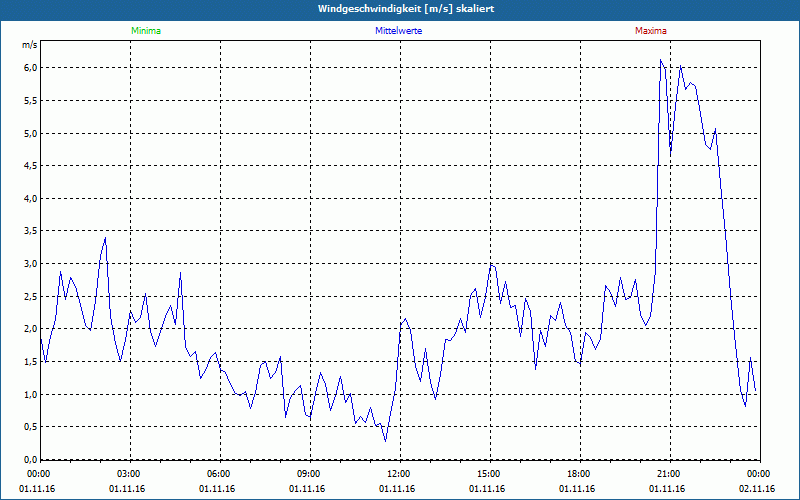Click the 00:00 label above 01.11.16
Image resolution: width=800 pixels, height=500 pixels.
tap(37, 474)
